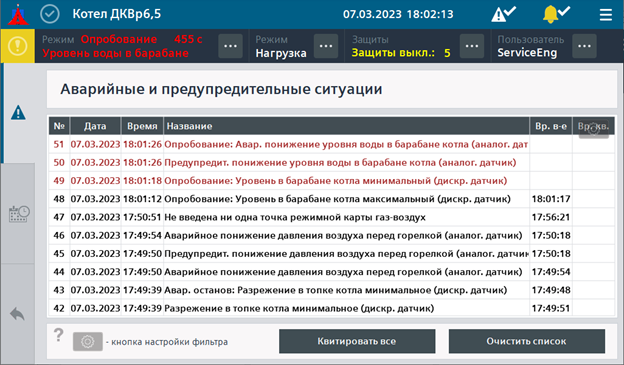Select alarm row 47 about режимной карты
Image resolution: width=624 pixels, height=365 pixels.
tap(332, 217)
